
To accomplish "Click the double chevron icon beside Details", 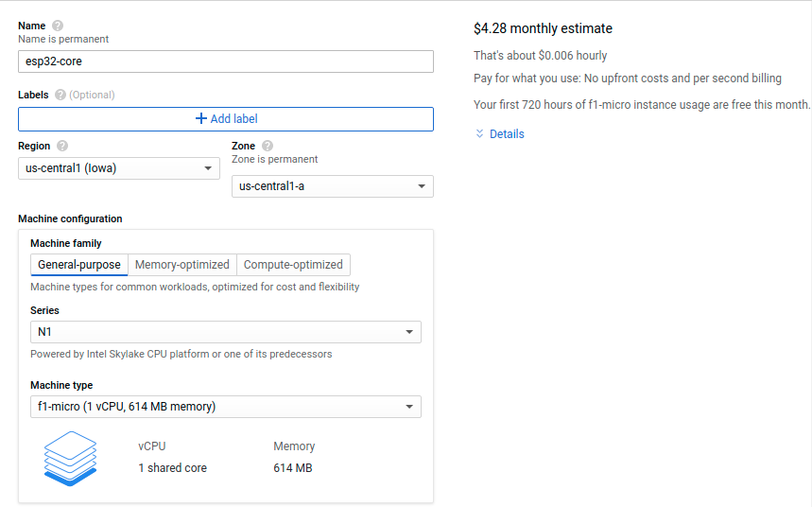I will pos(479,134).
